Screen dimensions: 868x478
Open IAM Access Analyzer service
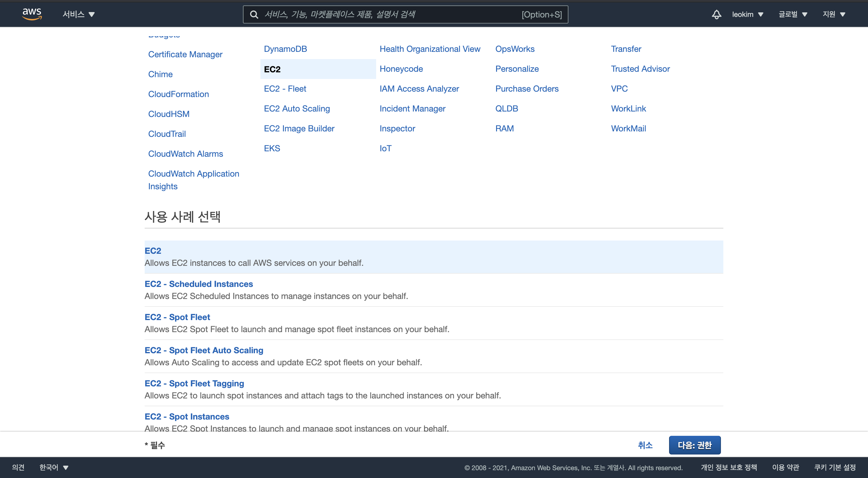(x=419, y=88)
